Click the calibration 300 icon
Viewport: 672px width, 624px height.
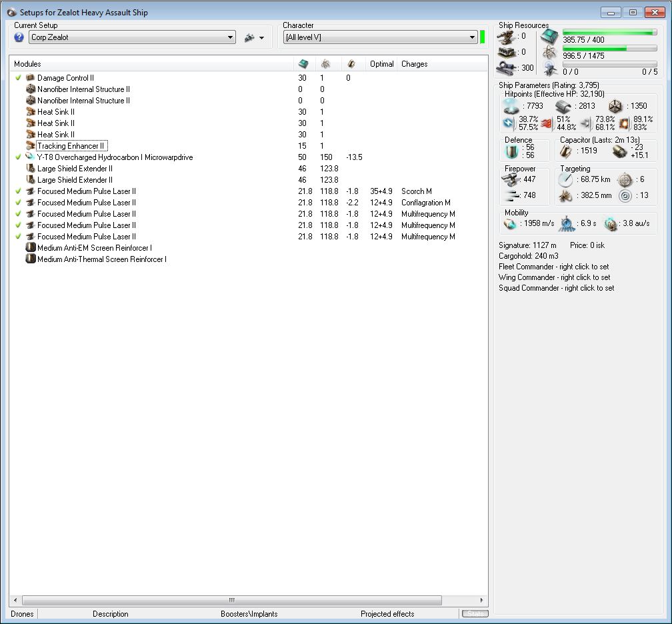[x=507, y=68]
